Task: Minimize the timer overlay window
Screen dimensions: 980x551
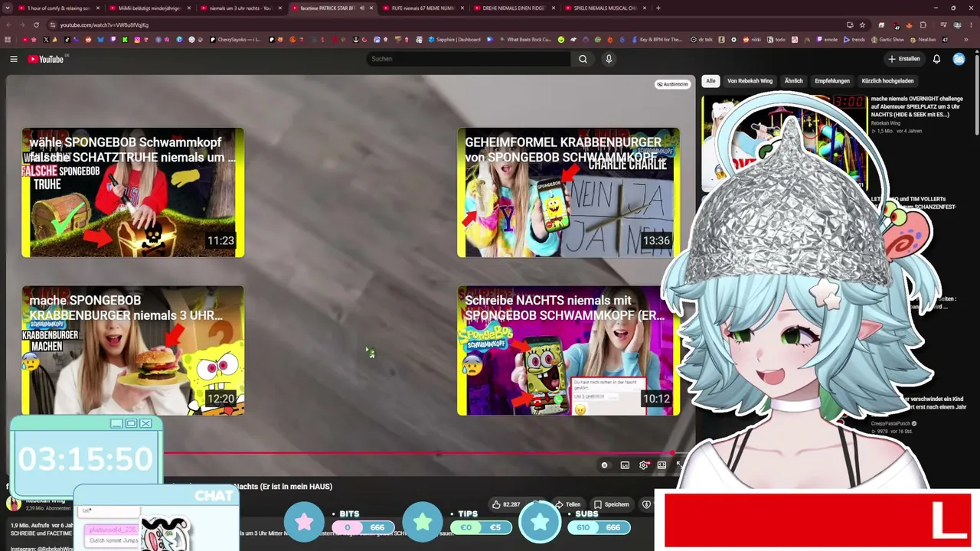Action: pos(116,423)
